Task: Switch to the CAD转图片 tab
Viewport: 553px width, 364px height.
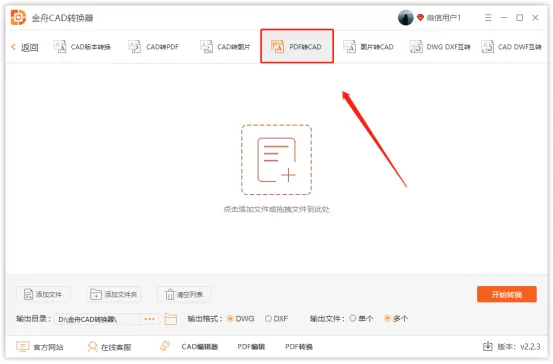Action: pyautogui.click(x=225, y=47)
